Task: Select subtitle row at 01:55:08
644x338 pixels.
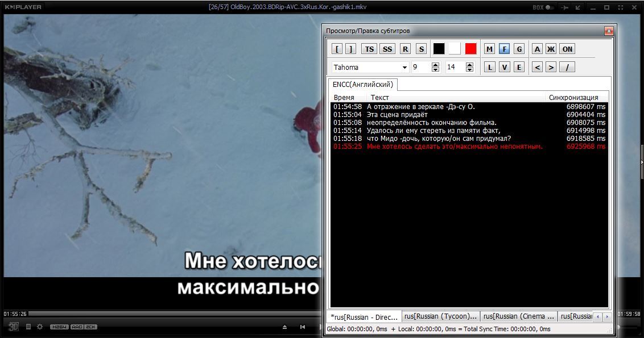Action: (x=469, y=123)
